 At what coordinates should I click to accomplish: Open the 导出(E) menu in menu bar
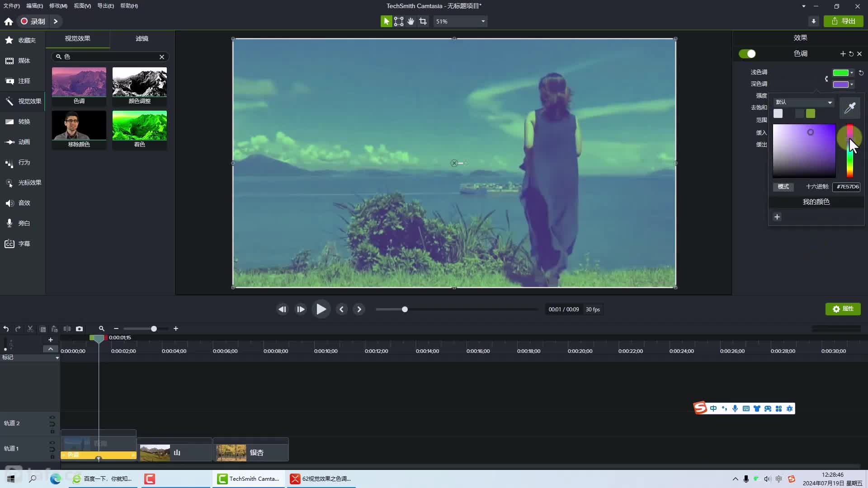[x=105, y=6]
